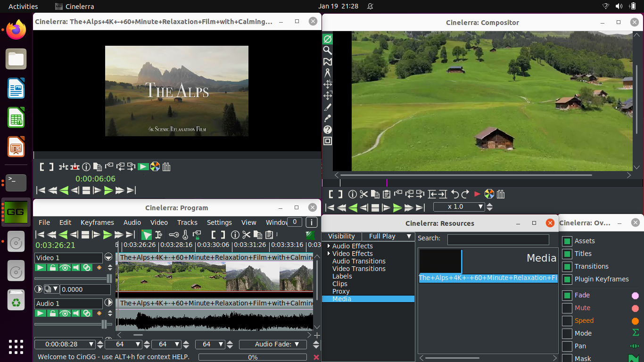Select the I-beam cut and paste mode in Program

pos(158,235)
